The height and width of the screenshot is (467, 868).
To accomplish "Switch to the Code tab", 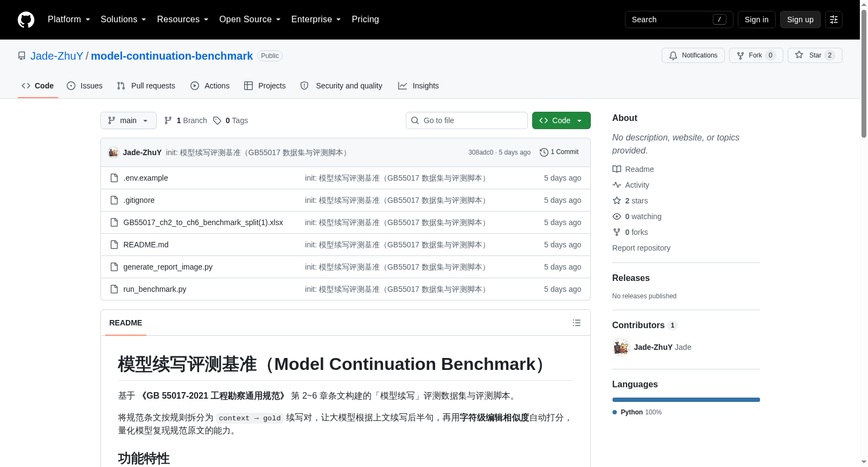I will (x=37, y=86).
